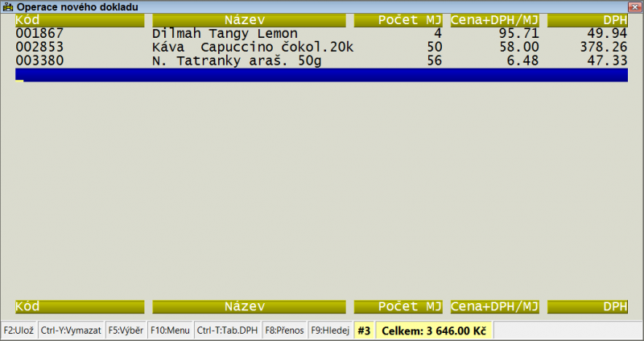Click quantity 50 for Káva Capuccino
Viewport: 644px width, 341px height.
pos(434,48)
